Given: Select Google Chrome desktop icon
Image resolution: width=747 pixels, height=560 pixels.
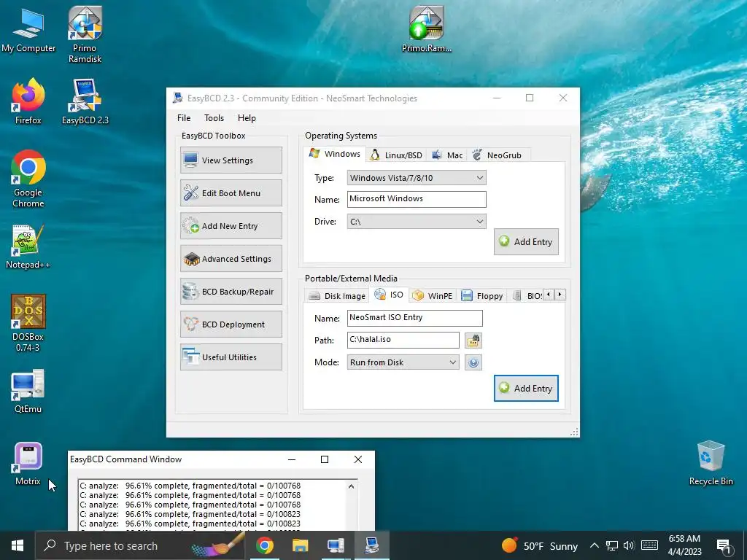Looking at the screenshot, I should pyautogui.click(x=28, y=179).
